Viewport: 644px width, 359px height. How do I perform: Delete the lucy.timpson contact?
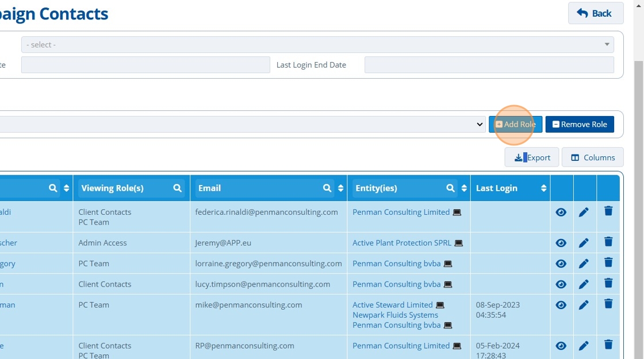point(608,283)
